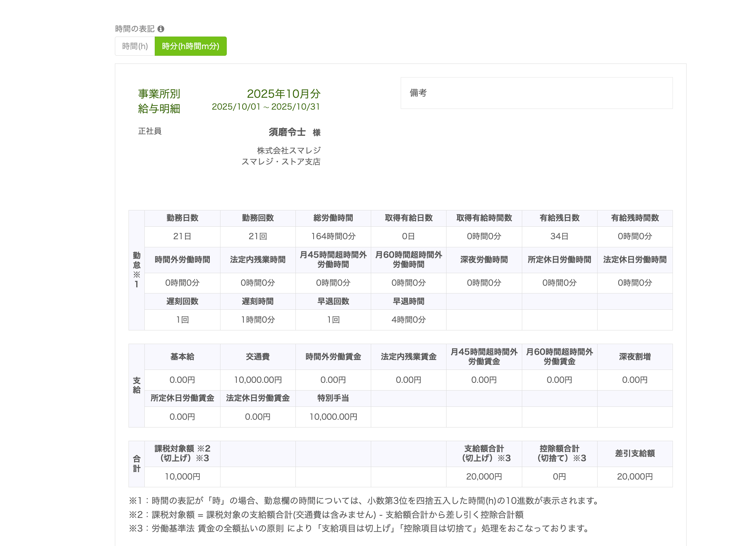Click the 株式会社スマレジ company name
The height and width of the screenshot is (546, 756).
coord(288,151)
